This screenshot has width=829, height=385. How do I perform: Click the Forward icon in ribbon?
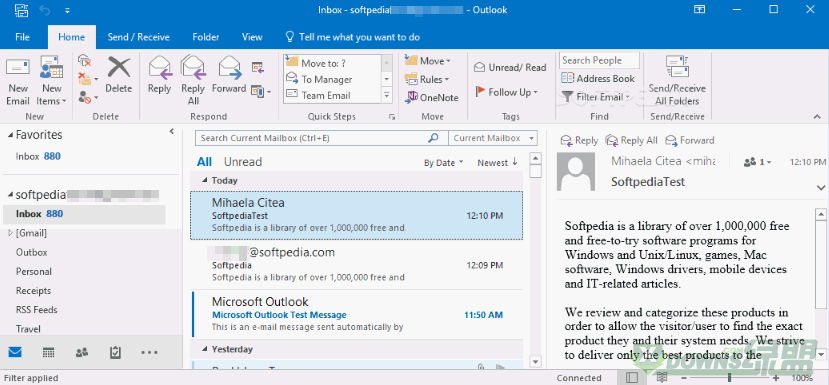click(229, 67)
